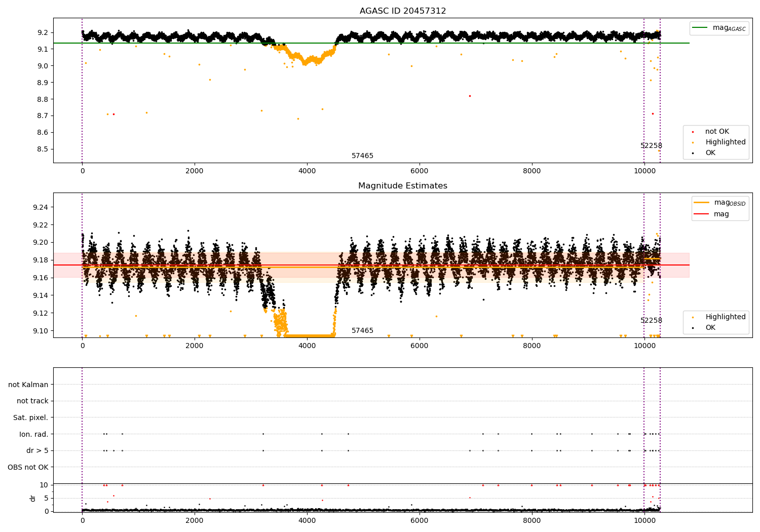Click the '8.8' y-axis tick in top plot
This screenshot has height=532, width=760.
click(43, 99)
